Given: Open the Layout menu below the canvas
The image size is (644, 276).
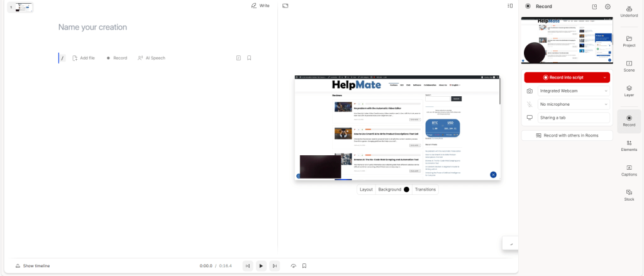Looking at the screenshot, I should 366,189.
